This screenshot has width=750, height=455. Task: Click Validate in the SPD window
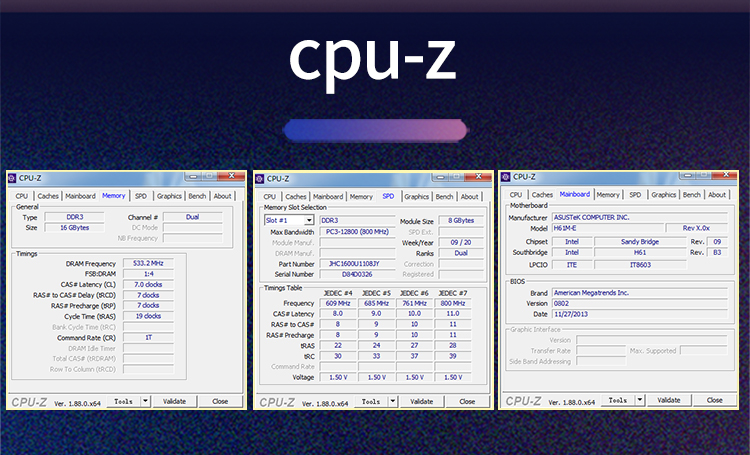pos(421,401)
